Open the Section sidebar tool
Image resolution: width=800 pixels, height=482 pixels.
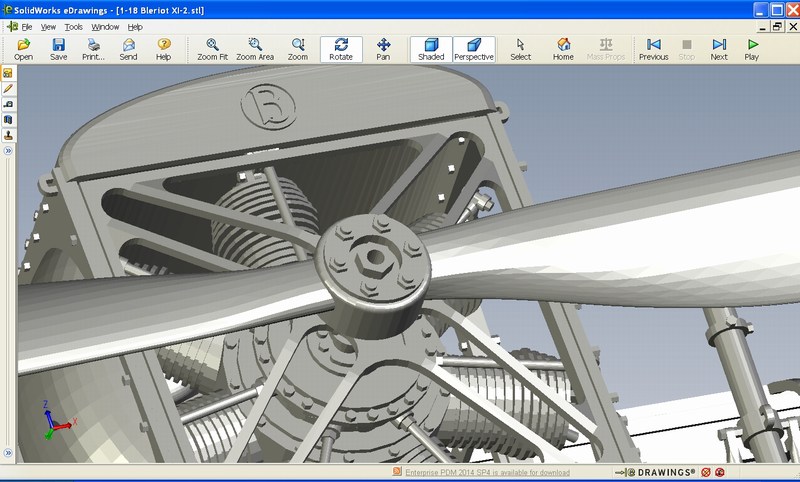8,119
